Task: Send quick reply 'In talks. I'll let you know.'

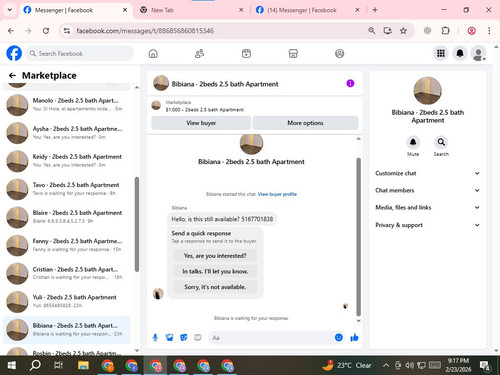Action: coord(215,271)
